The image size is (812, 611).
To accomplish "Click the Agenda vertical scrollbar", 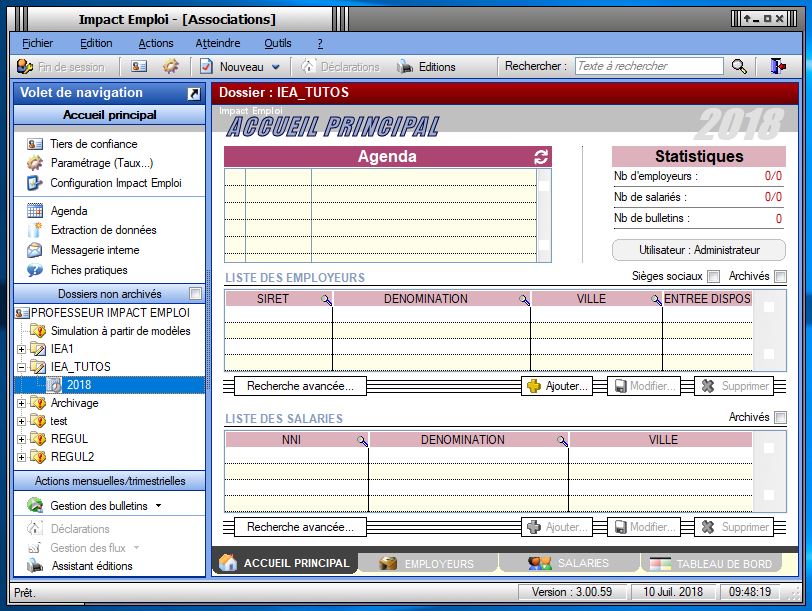I will pos(544,215).
